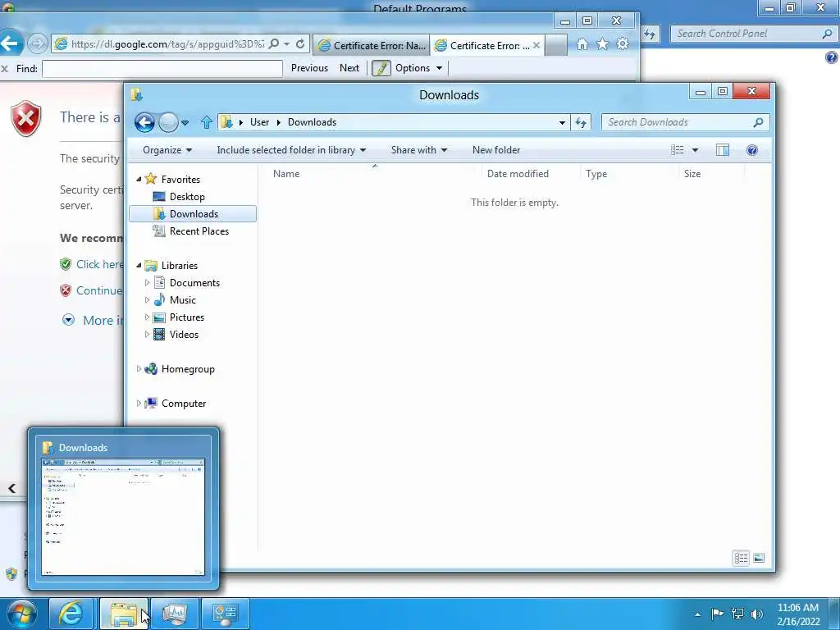The image size is (840, 630).
Task: Open the Windows Start menu
Action: click(21, 614)
